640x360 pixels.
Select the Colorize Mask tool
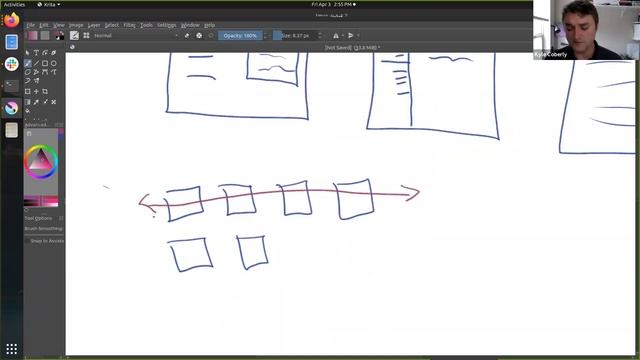45,102
